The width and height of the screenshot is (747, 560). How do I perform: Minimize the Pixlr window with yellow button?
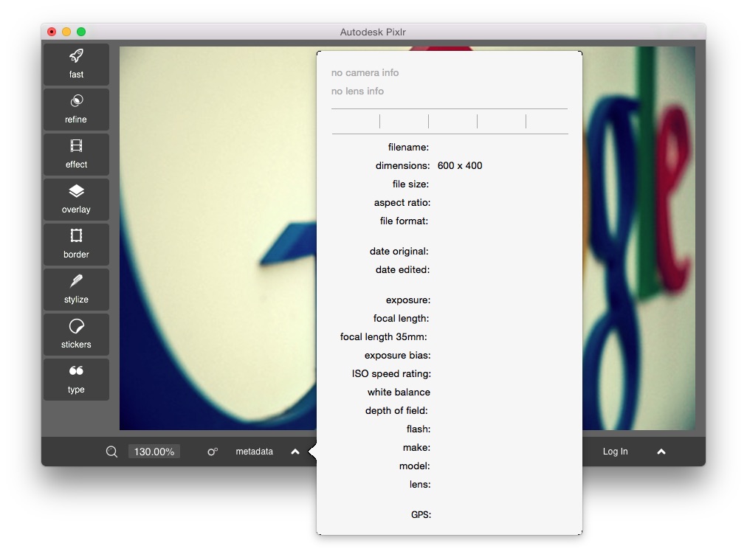(x=66, y=32)
